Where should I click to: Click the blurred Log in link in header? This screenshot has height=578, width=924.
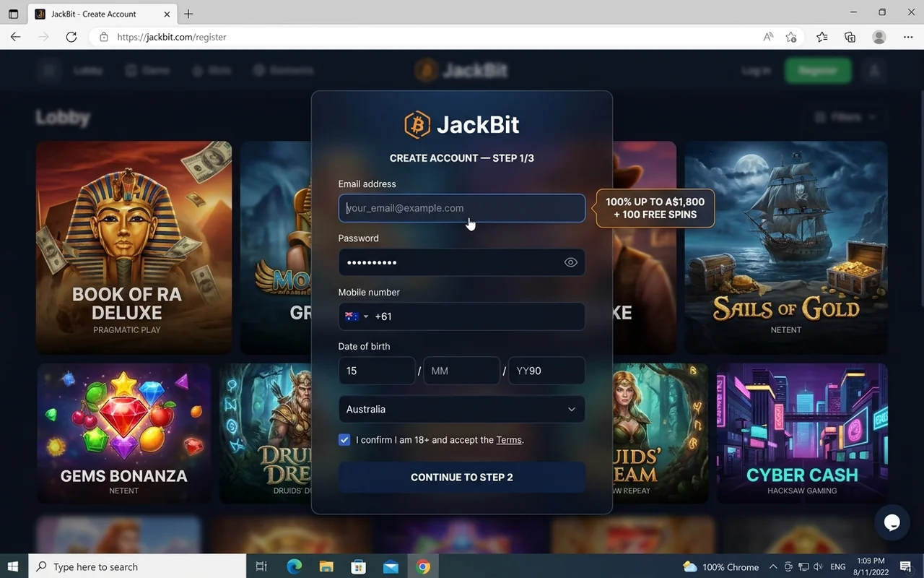coord(756,70)
